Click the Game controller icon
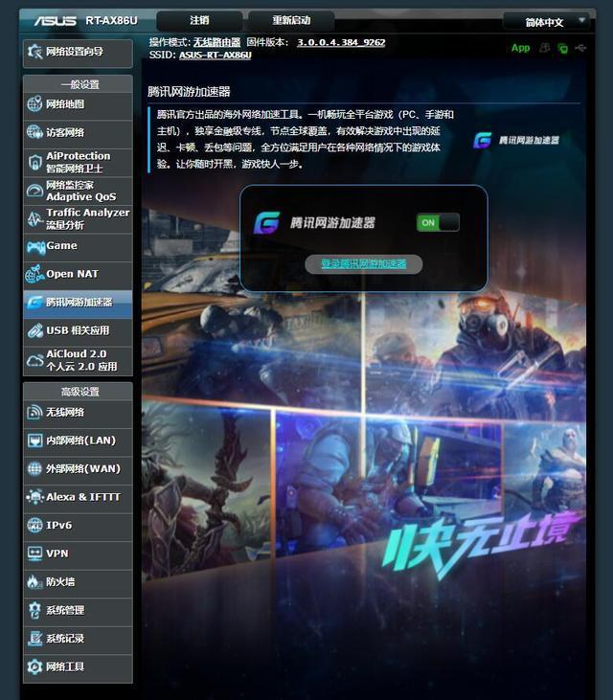 35,246
